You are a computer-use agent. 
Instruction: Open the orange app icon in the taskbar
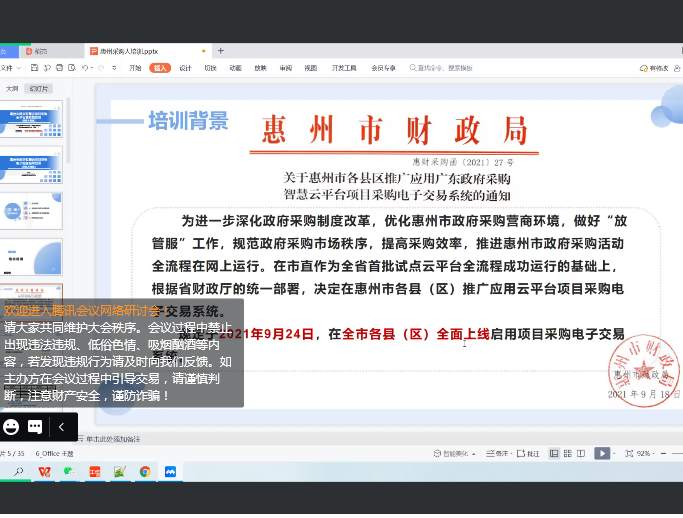95,472
